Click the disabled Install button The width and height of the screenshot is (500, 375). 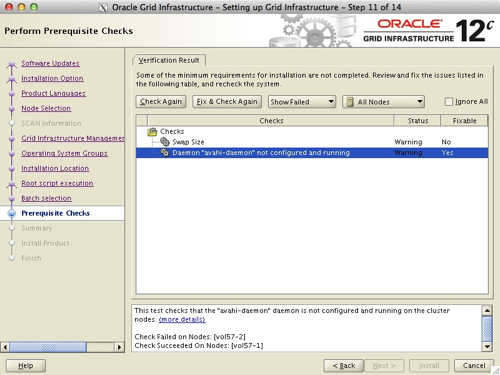click(429, 366)
